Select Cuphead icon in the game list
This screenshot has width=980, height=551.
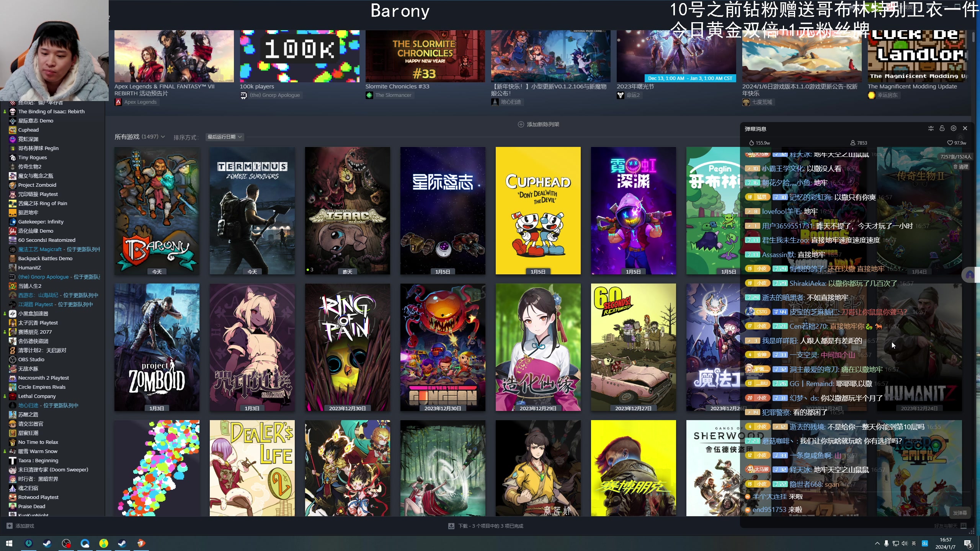[x=13, y=130]
